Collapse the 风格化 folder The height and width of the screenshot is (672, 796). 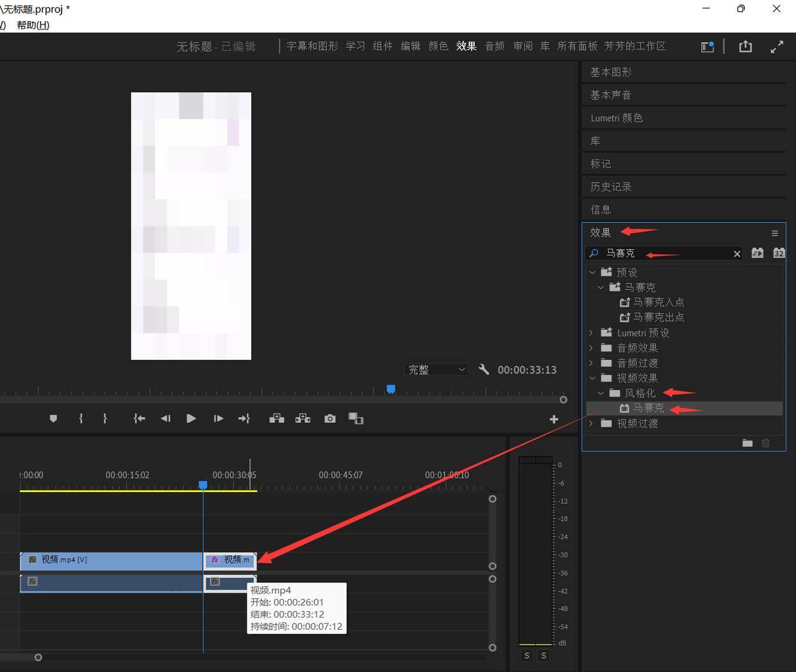click(601, 393)
